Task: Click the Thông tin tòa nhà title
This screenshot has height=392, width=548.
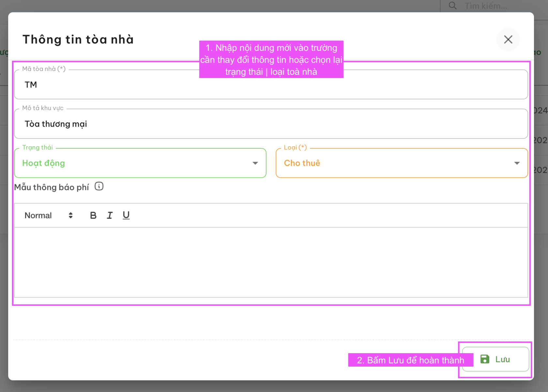Action: pos(78,39)
